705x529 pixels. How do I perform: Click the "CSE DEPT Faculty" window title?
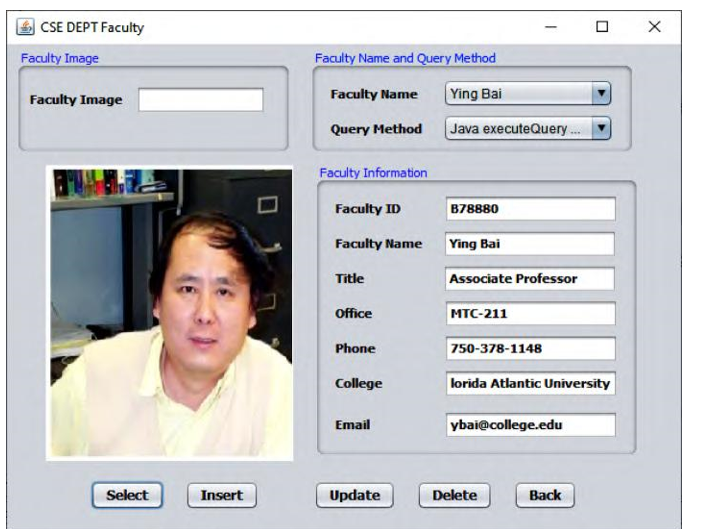(92, 27)
